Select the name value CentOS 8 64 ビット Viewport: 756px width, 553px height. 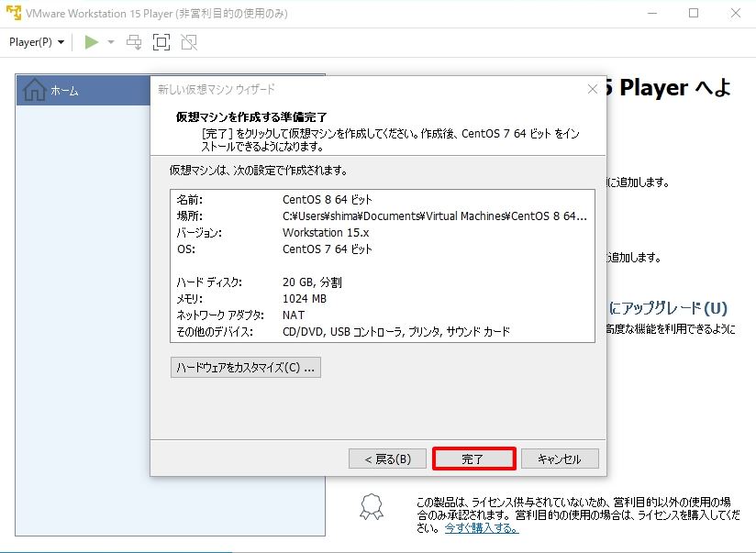328,200
